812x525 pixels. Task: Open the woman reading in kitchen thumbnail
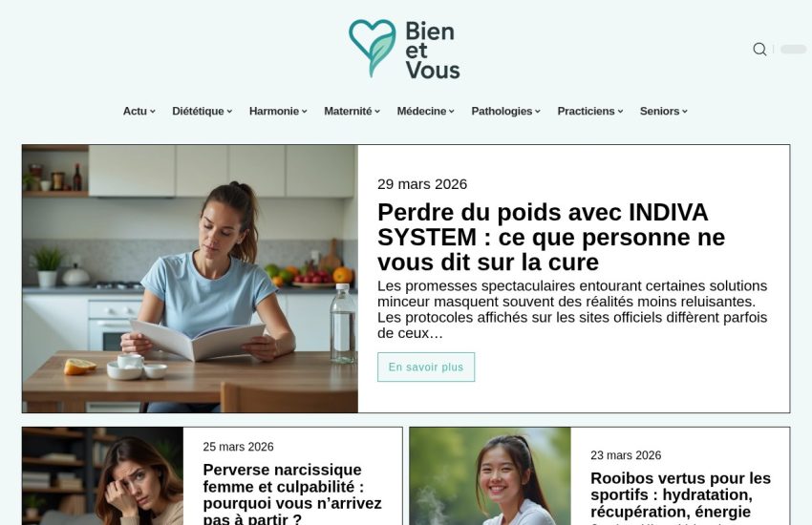[x=190, y=279]
